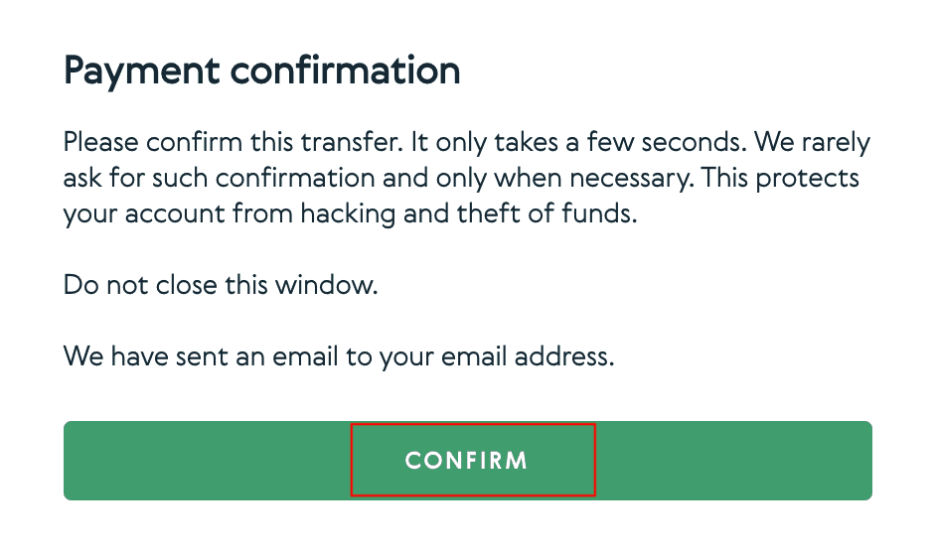Image resolution: width=936 pixels, height=560 pixels.
Task: Click the word 'window' in the warning line
Action: click(x=326, y=285)
